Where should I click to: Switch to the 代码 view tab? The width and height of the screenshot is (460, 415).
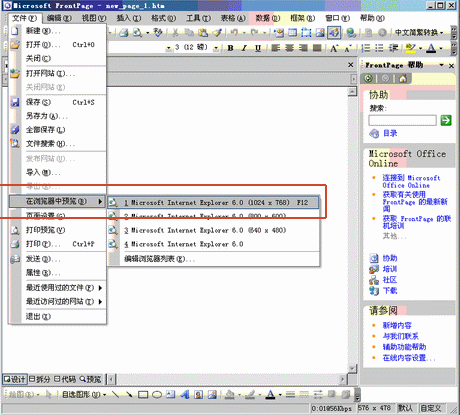coord(65,379)
